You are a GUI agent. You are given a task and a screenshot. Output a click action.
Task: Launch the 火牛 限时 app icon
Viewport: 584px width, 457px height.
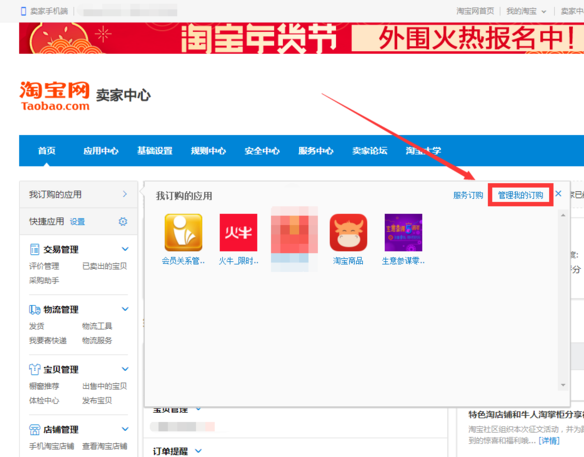(x=238, y=232)
